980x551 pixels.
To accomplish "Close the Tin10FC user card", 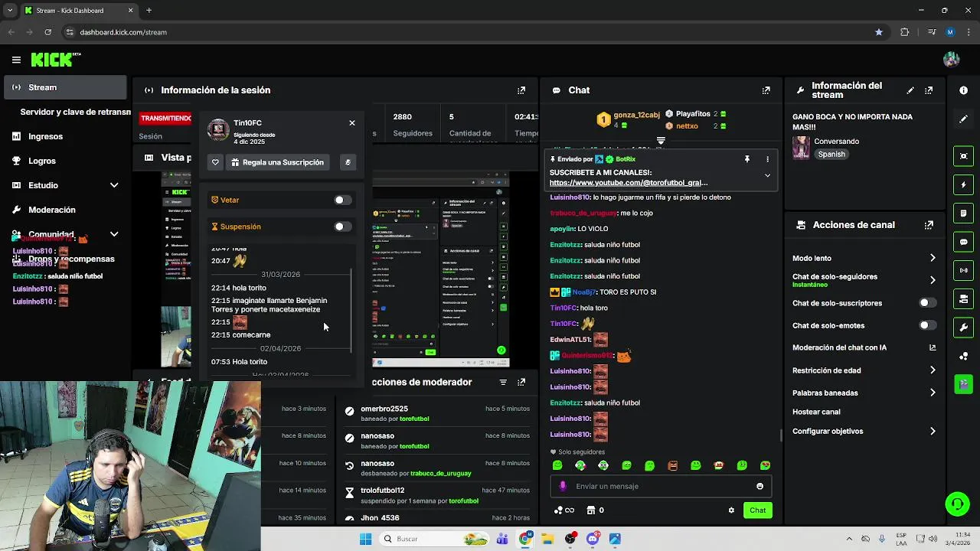I will [352, 122].
